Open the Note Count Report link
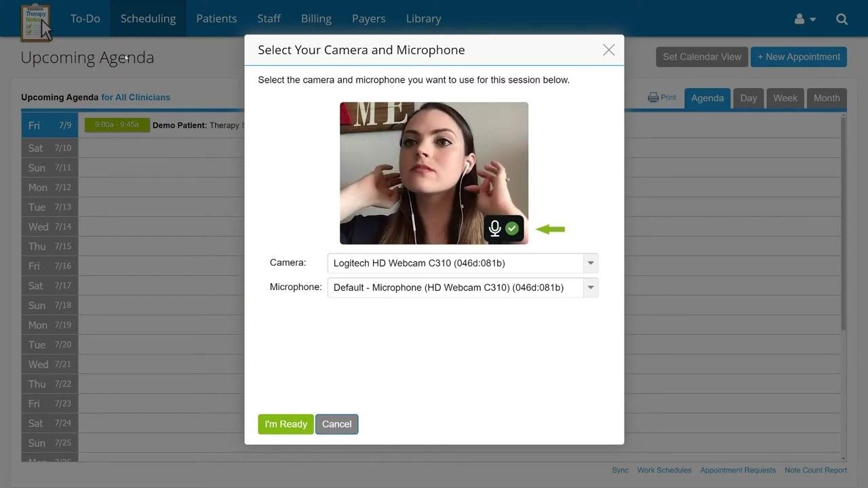This screenshot has height=488, width=868. pyautogui.click(x=816, y=470)
